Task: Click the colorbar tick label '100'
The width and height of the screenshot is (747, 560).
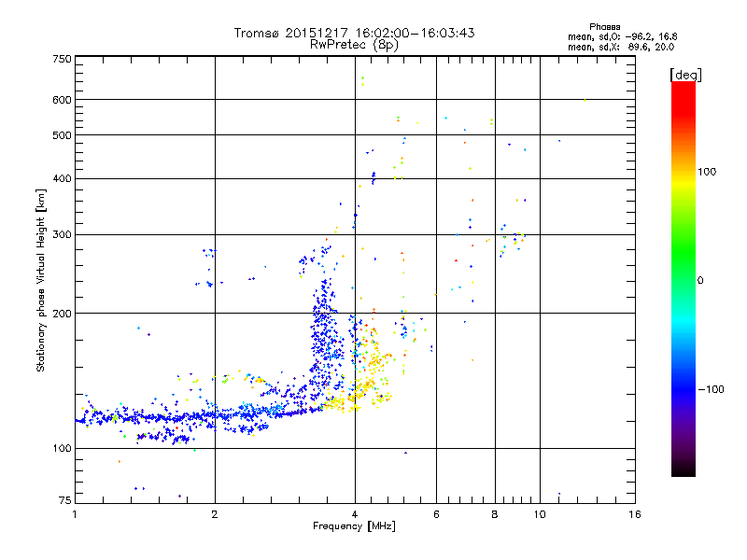Action: click(x=707, y=172)
